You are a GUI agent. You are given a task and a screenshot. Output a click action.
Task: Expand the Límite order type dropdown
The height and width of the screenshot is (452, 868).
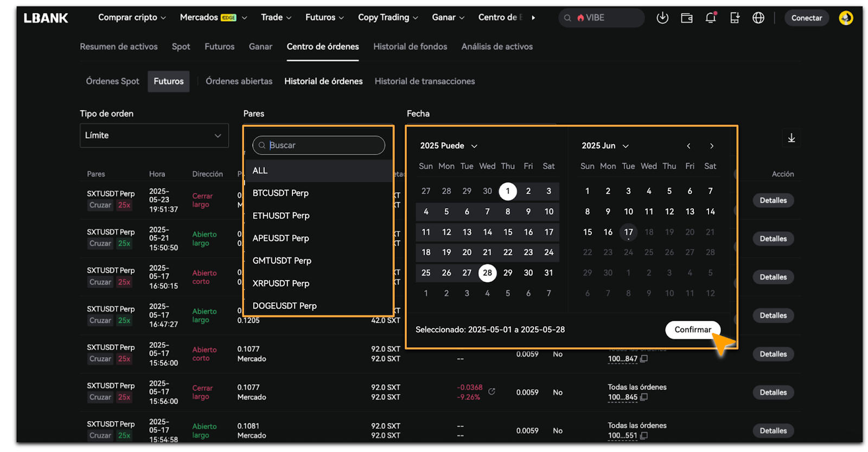click(x=154, y=135)
